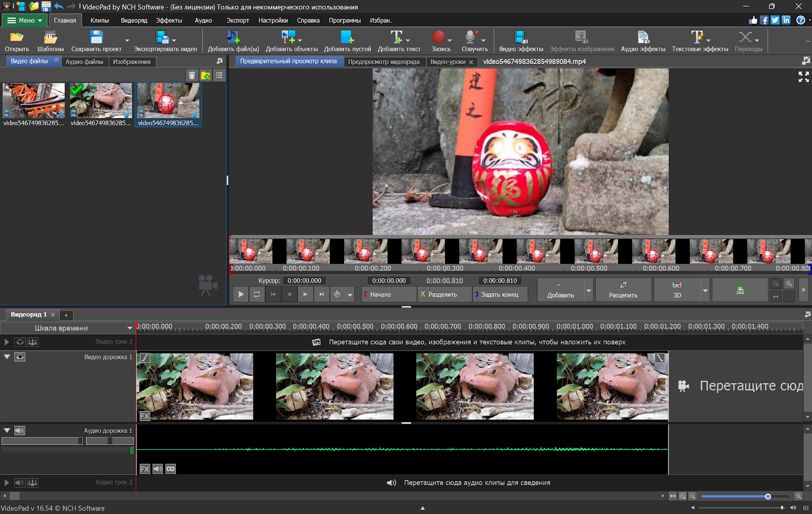This screenshot has width=812, height=514.
Task: Delete selected clip with trash icon
Action: point(191,76)
